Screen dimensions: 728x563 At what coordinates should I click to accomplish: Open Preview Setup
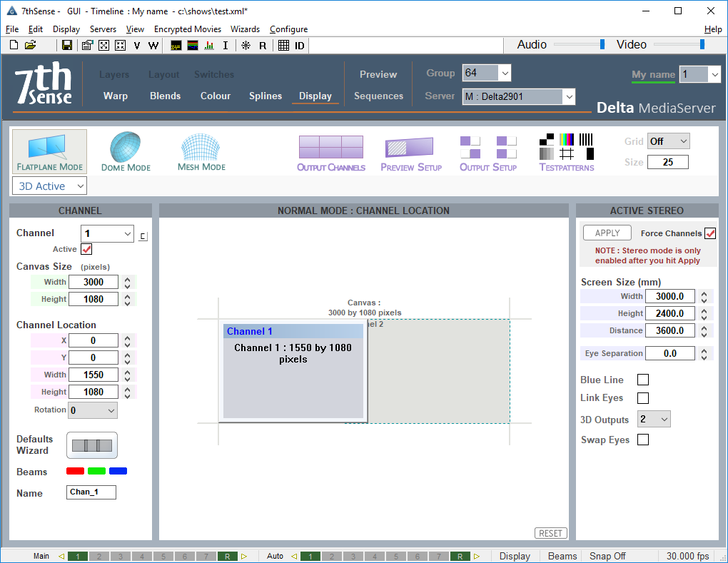tap(411, 153)
